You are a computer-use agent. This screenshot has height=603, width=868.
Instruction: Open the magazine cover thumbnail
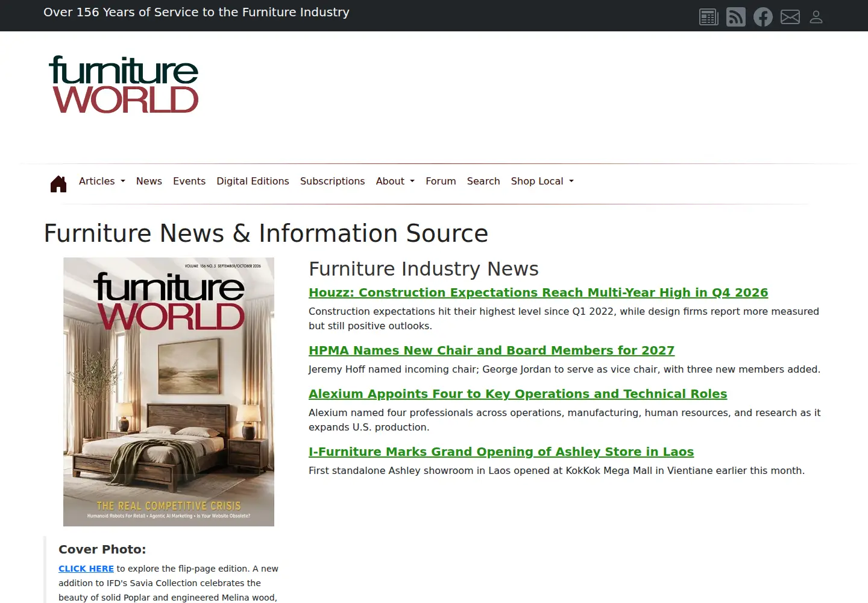(x=169, y=392)
